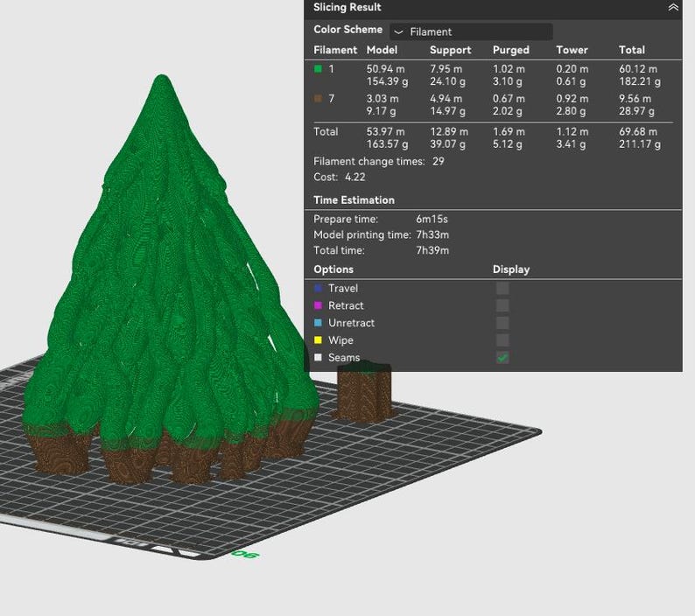Click Filament change times value 29
Viewport: 695px width, 616px height.
(438, 162)
